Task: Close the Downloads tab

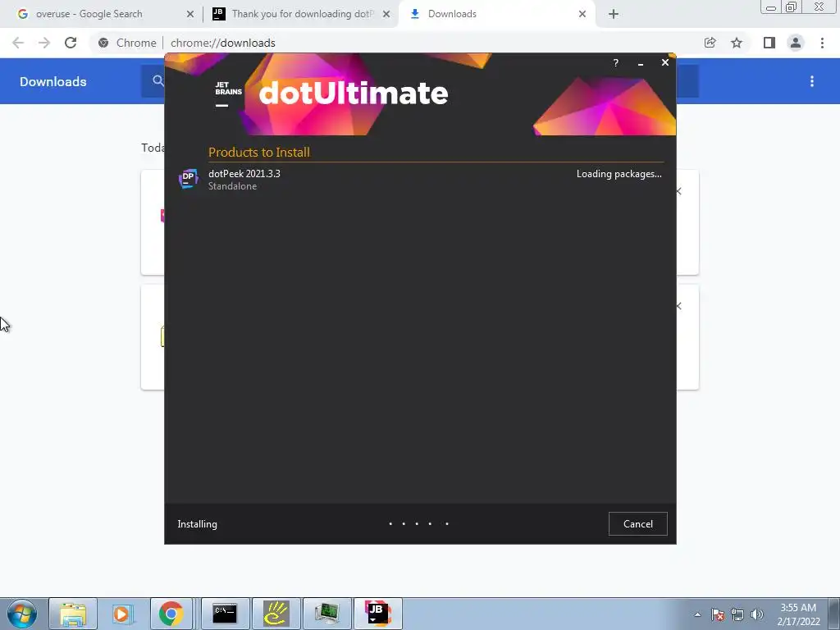Action: [x=582, y=14]
